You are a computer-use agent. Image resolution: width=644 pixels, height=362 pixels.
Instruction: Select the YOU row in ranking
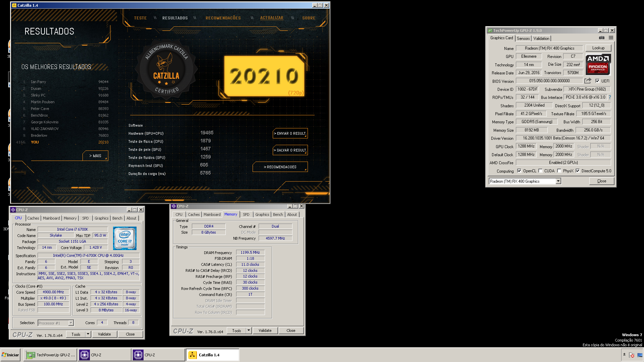pos(63,142)
